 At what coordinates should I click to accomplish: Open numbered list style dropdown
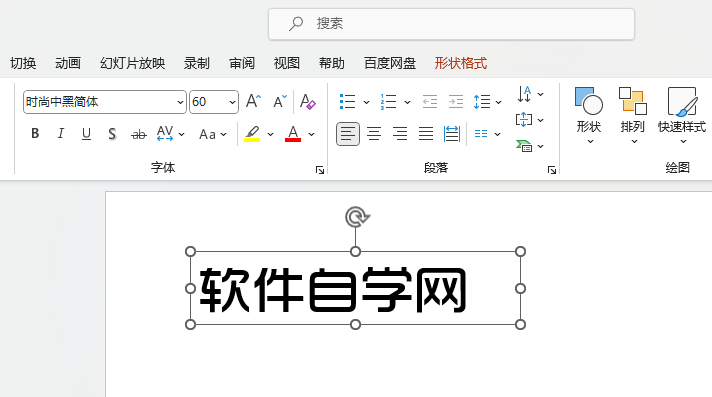pos(407,102)
